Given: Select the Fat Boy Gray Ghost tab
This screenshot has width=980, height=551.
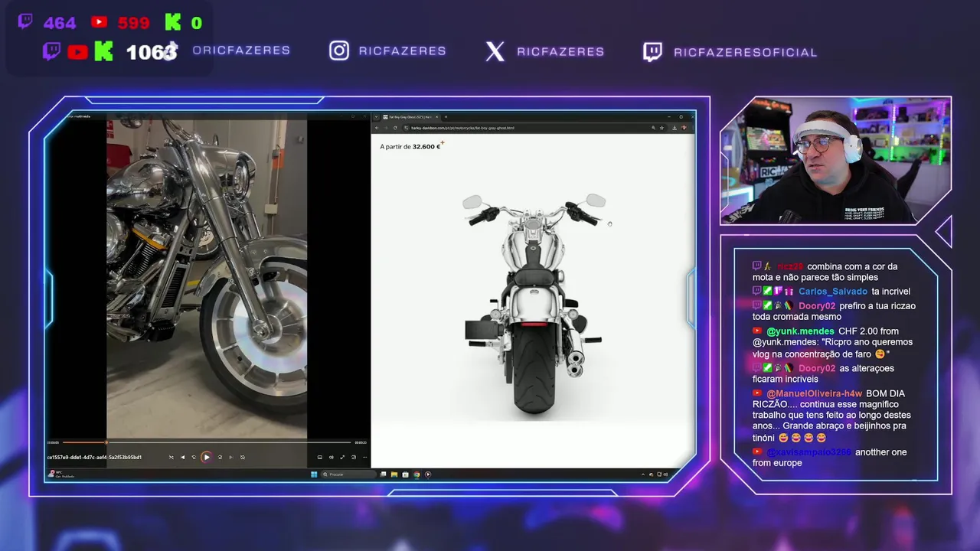Looking at the screenshot, I should [410, 117].
